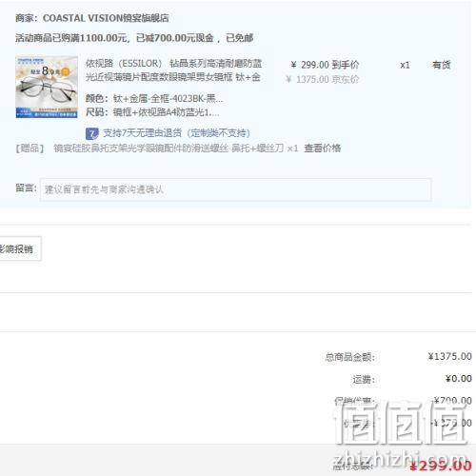This screenshot has width=476, height=476.
Task: Click the promotion banner 已减700.00元现金 text
Action: tap(175, 38)
